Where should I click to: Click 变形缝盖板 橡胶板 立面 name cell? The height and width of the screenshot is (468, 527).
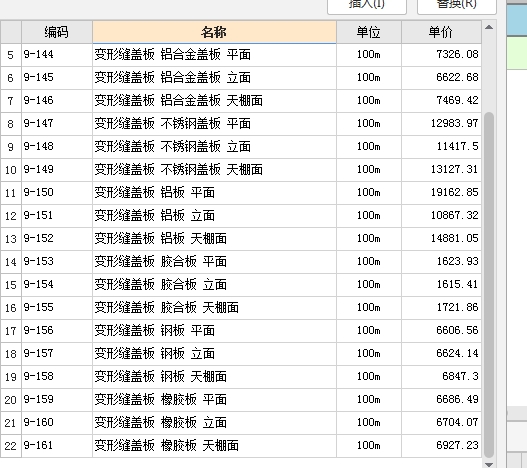pyautogui.click(x=214, y=423)
